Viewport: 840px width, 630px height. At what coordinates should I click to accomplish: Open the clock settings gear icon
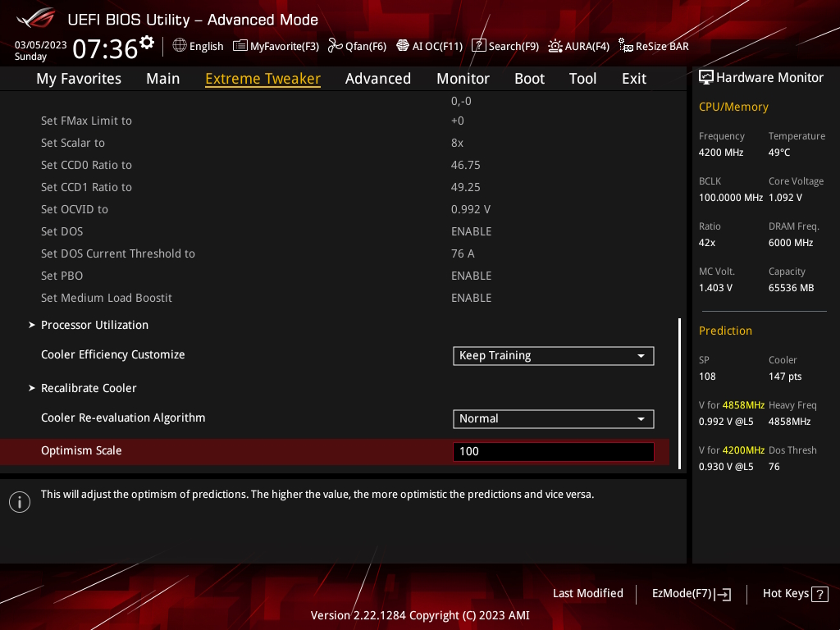(147, 43)
